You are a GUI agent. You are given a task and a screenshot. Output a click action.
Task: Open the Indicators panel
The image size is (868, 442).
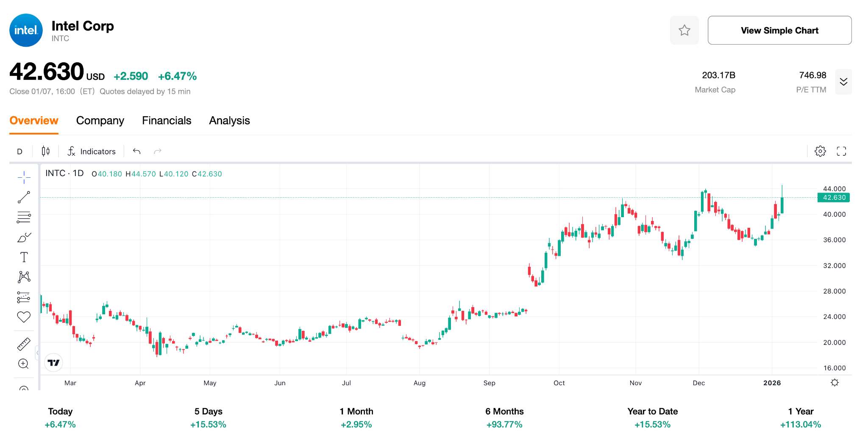(x=92, y=151)
